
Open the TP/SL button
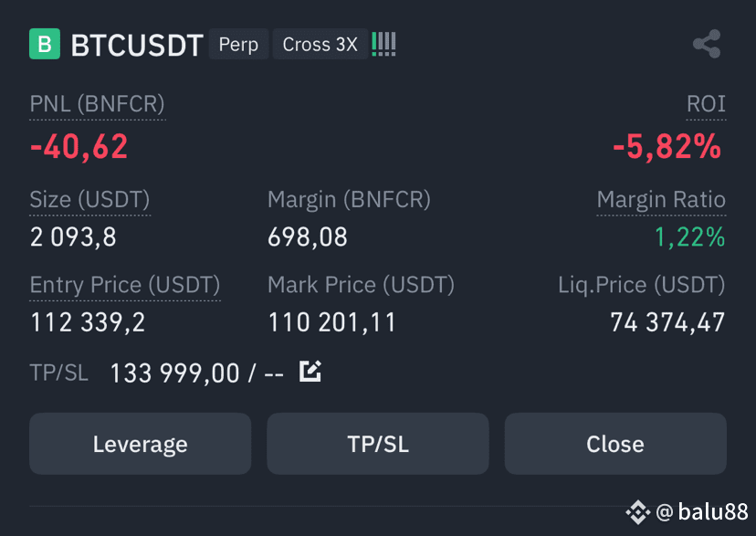point(378,444)
